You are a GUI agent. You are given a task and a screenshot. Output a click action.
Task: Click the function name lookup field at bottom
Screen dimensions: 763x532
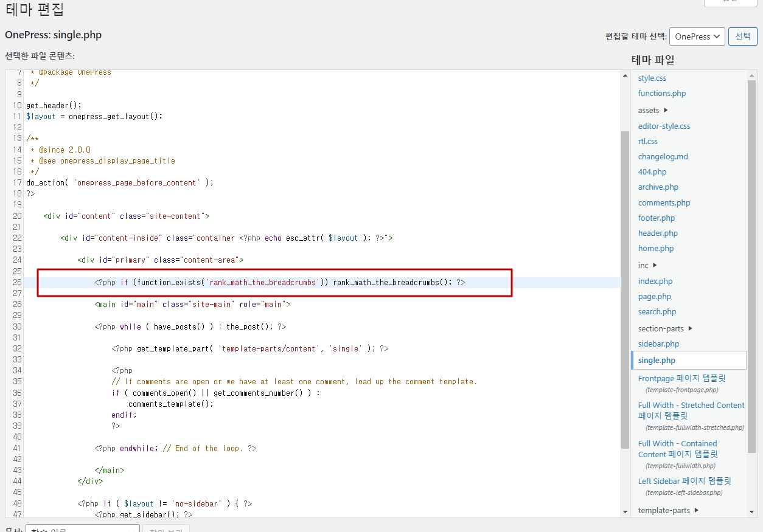[x=83, y=528]
